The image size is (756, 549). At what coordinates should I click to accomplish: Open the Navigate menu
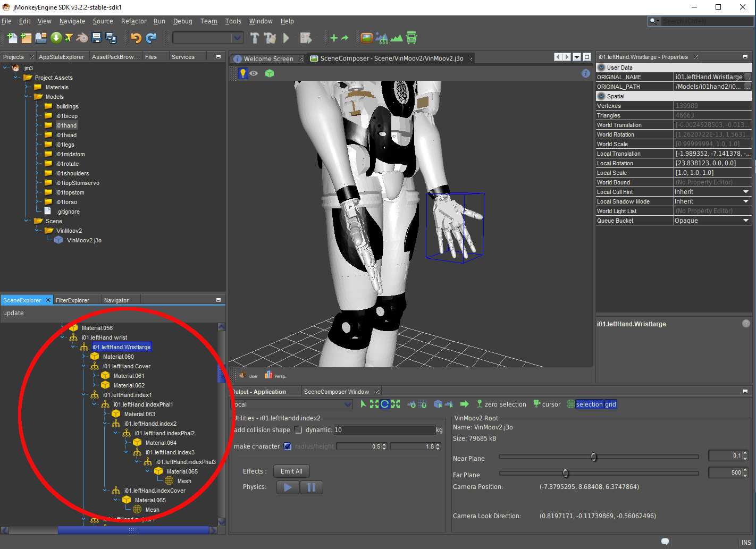(x=72, y=21)
